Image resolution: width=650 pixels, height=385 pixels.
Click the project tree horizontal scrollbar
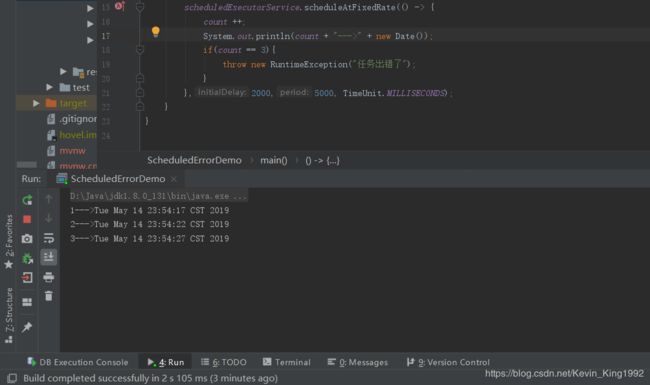27,165
